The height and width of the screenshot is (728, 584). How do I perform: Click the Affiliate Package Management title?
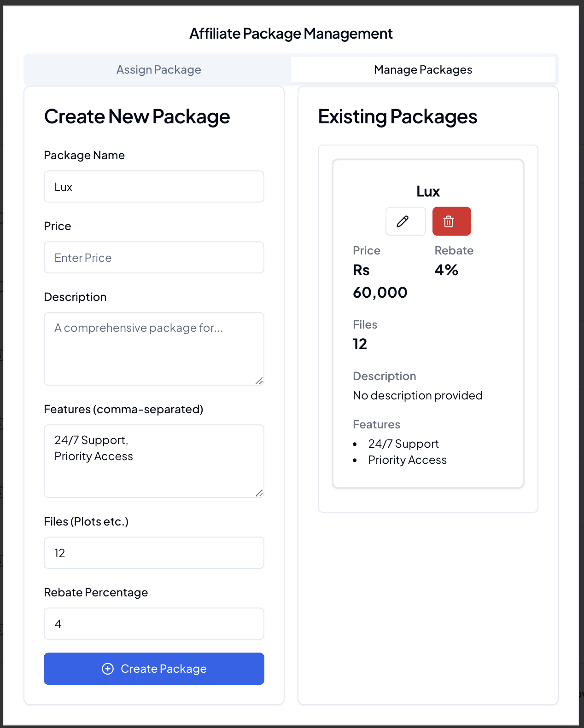pyautogui.click(x=291, y=33)
